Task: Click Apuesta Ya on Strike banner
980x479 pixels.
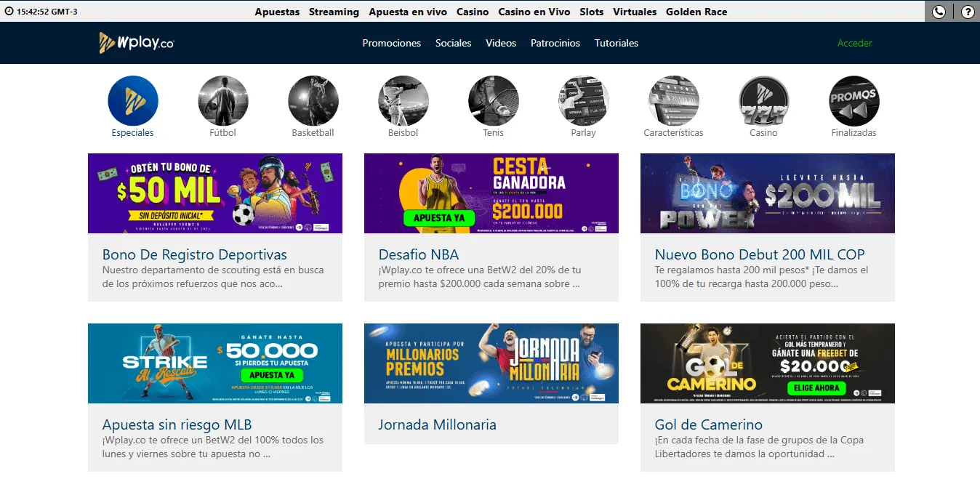Action: click(x=272, y=375)
